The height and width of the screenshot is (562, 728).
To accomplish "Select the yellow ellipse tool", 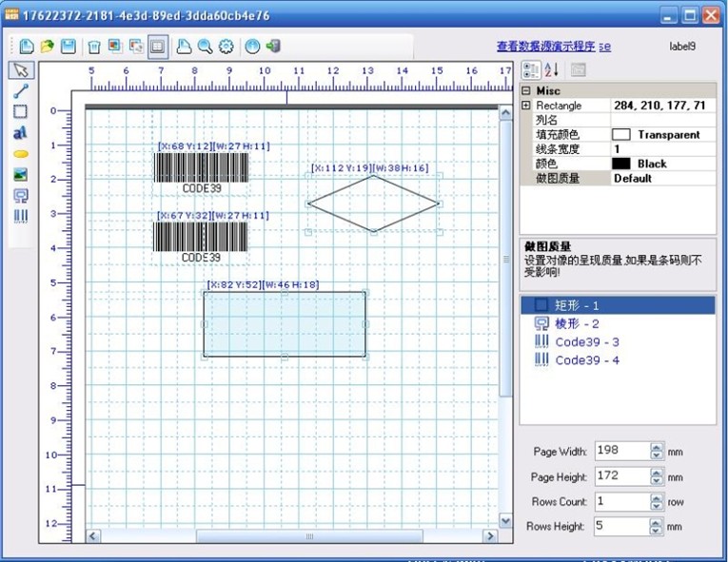I will (21, 153).
